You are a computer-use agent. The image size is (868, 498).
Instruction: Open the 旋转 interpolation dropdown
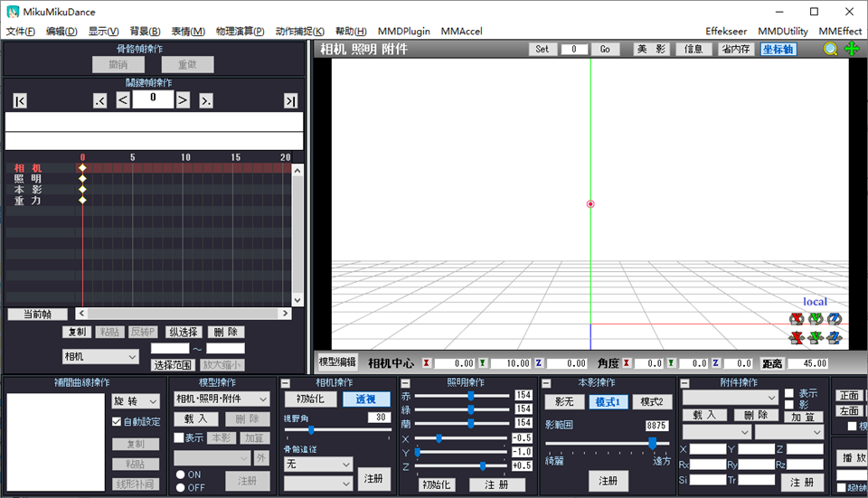click(x=137, y=400)
